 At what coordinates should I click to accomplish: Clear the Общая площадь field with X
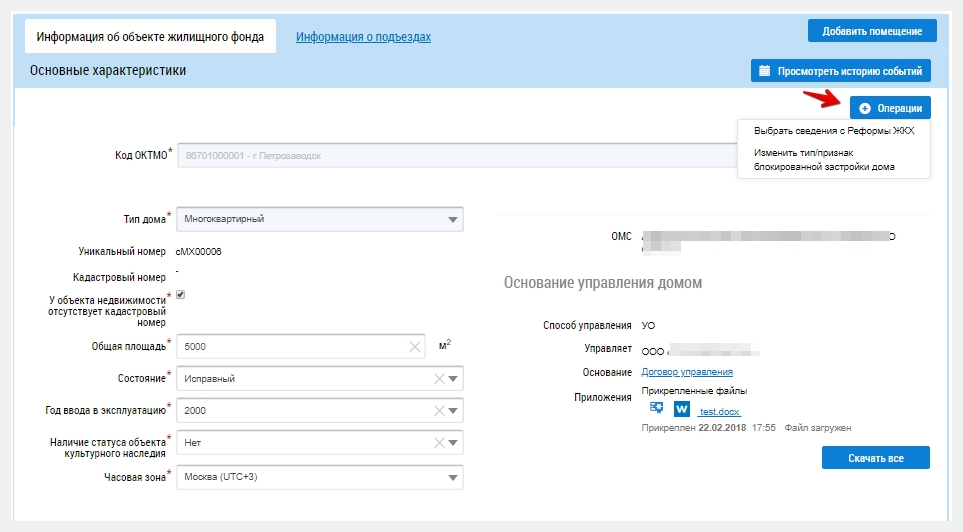pos(416,346)
